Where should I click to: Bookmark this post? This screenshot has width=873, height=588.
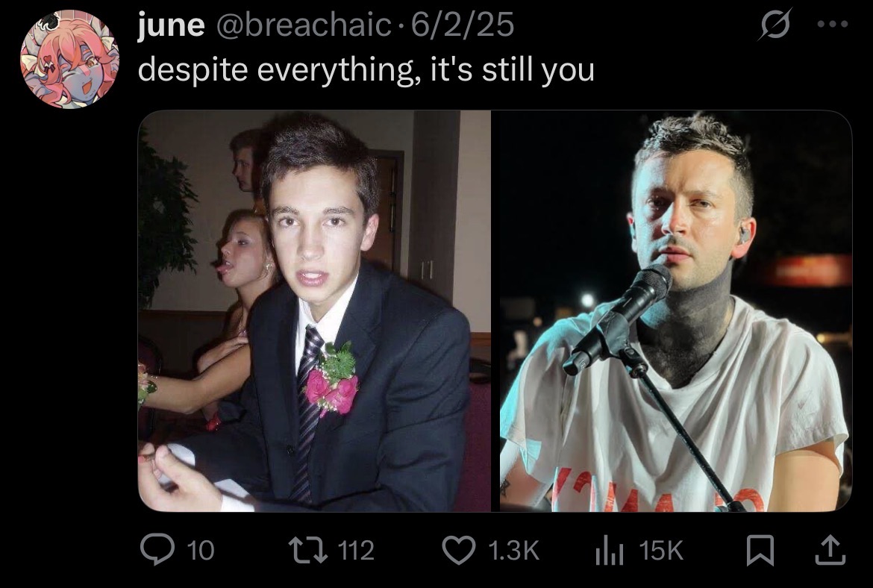tap(760, 550)
